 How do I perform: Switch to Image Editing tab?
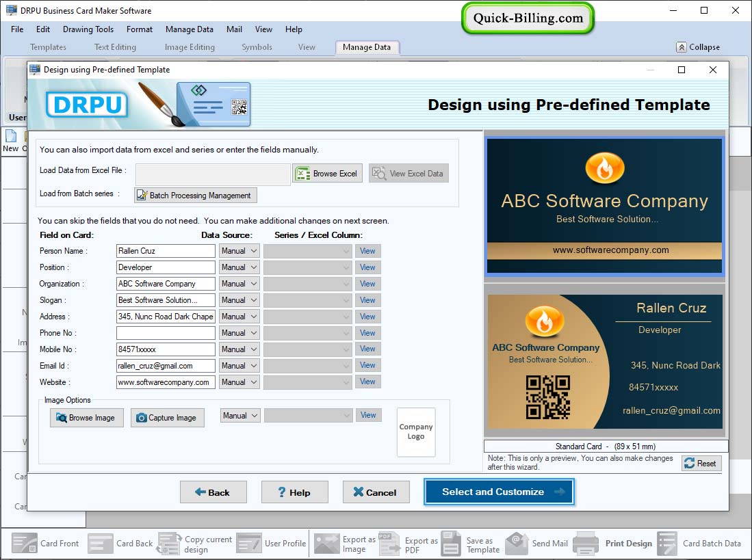[x=190, y=47]
